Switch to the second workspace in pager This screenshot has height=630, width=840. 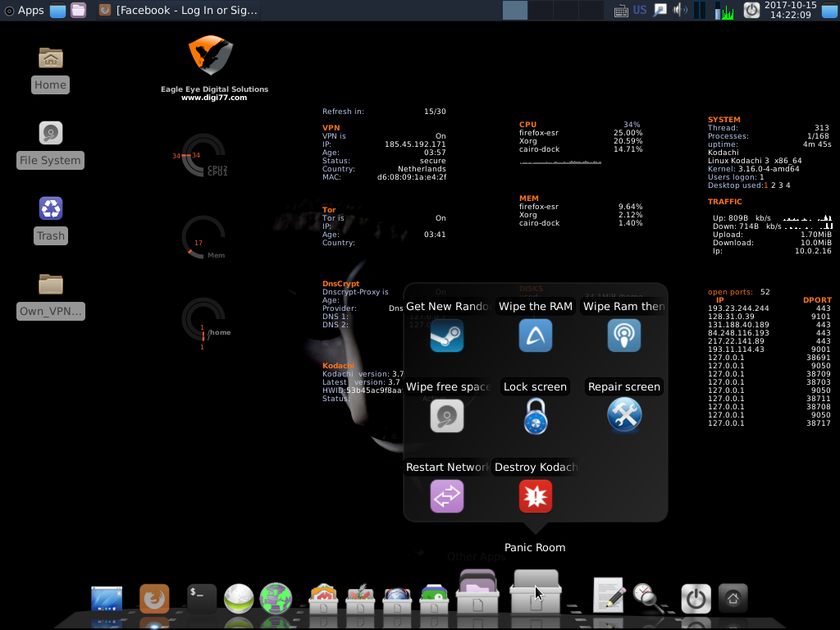click(541, 10)
